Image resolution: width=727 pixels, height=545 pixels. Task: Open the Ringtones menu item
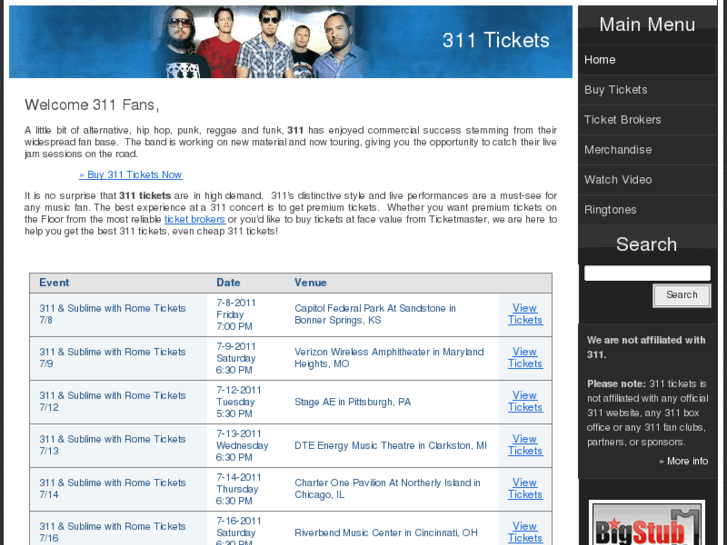tap(647, 210)
